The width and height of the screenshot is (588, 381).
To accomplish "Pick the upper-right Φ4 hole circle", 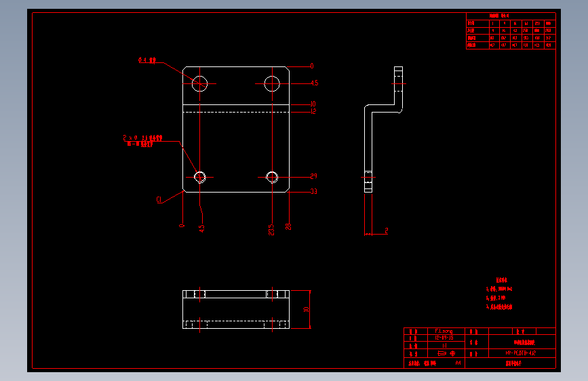I will (x=272, y=83).
